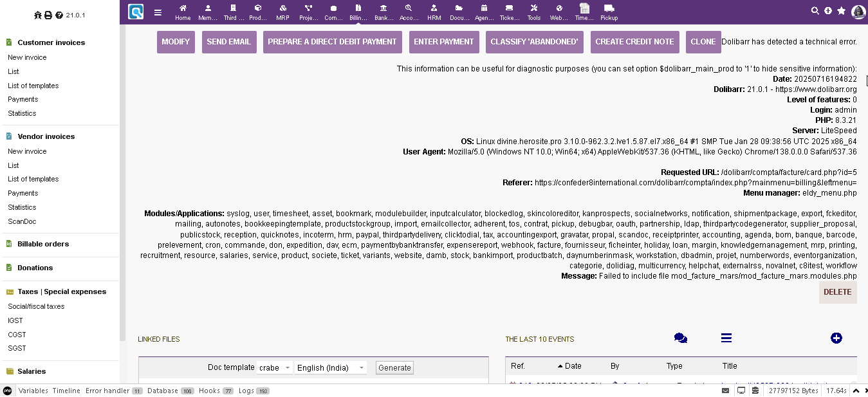Viewport: 868px width, 397px height.
Task: Click the company logo in top bar
Action: point(136,12)
